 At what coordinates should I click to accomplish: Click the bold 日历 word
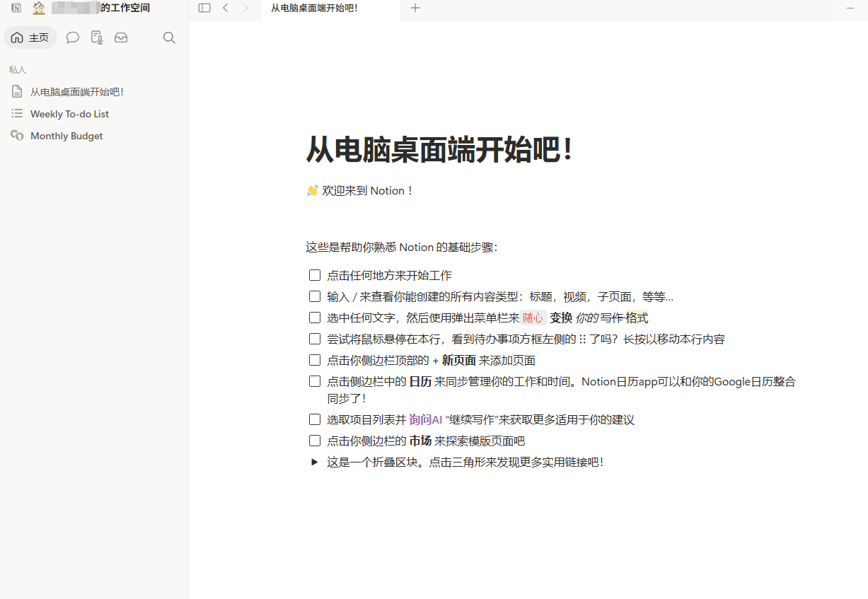tap(420, 381)
